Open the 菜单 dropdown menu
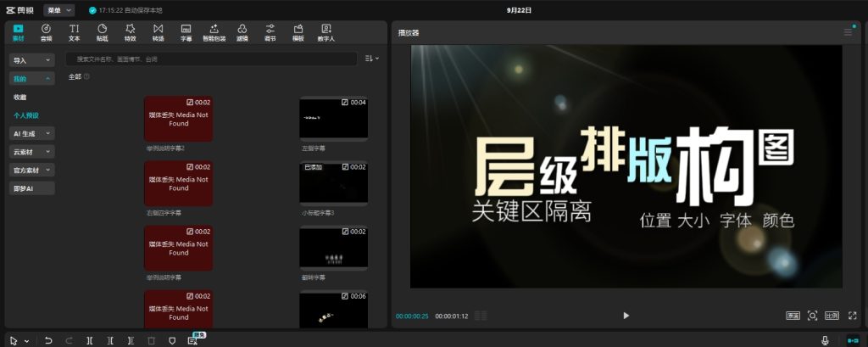Image resolution: width=868 pixels, height=347 pixels. pyautogui.click(x=58, y=10)
